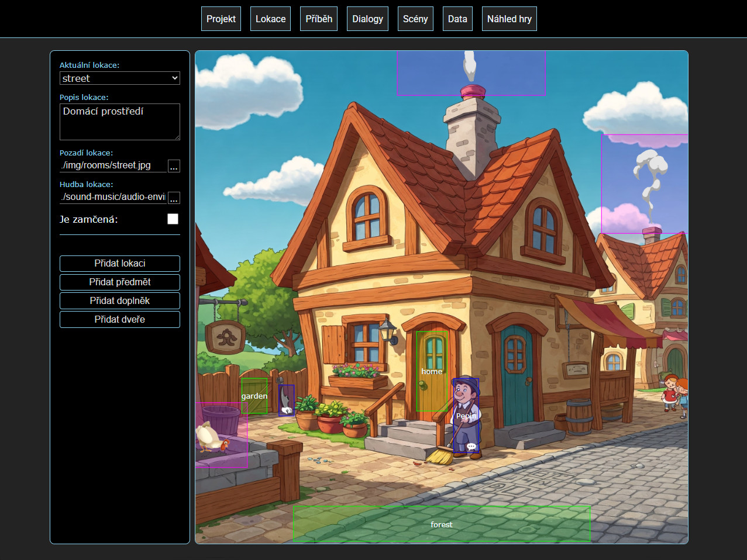The image size is (747, 560).
Task: Click the browse icon next to Hudba lokace
Action: [174, 198]
